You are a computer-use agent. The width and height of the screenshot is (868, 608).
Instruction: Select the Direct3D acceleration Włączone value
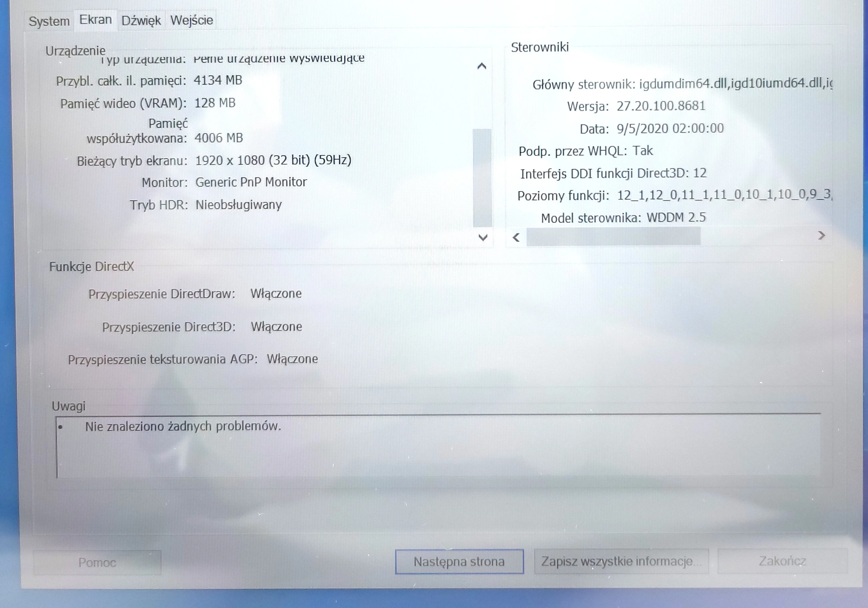tap(276, 327)
